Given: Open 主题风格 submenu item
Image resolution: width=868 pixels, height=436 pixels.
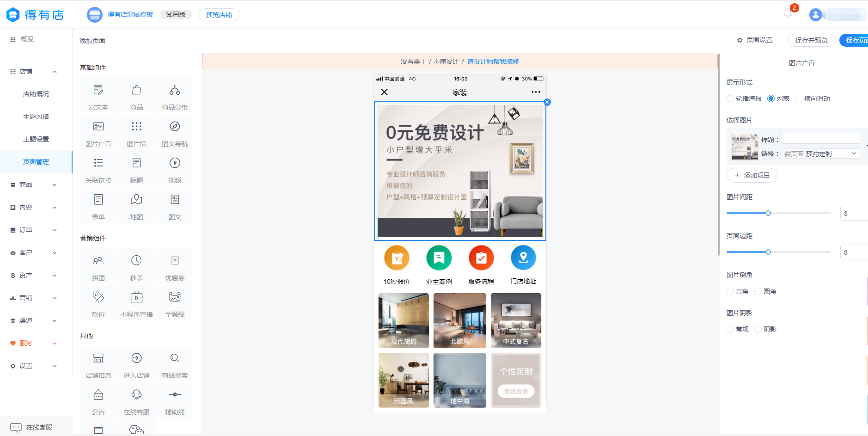Looking at the screenshot, I should coord(36,117).
